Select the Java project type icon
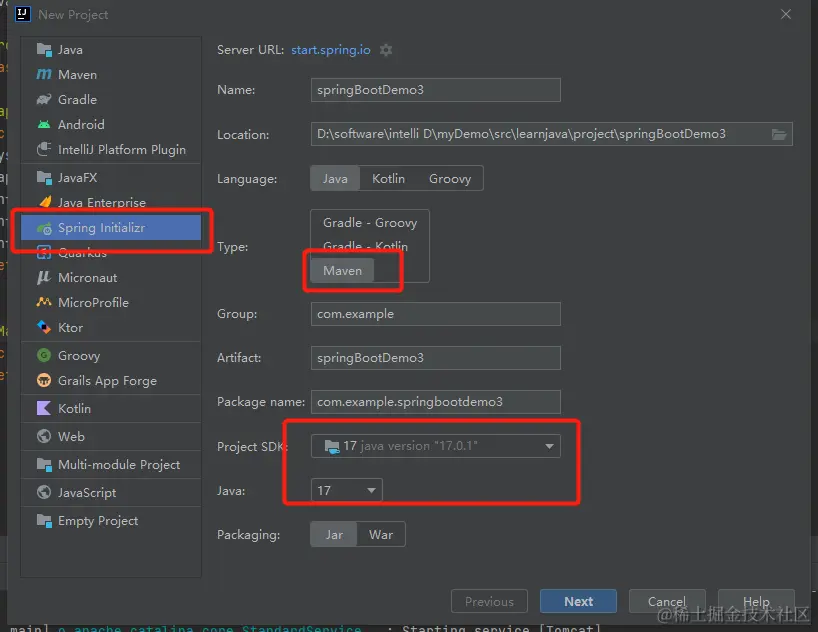 44,50
